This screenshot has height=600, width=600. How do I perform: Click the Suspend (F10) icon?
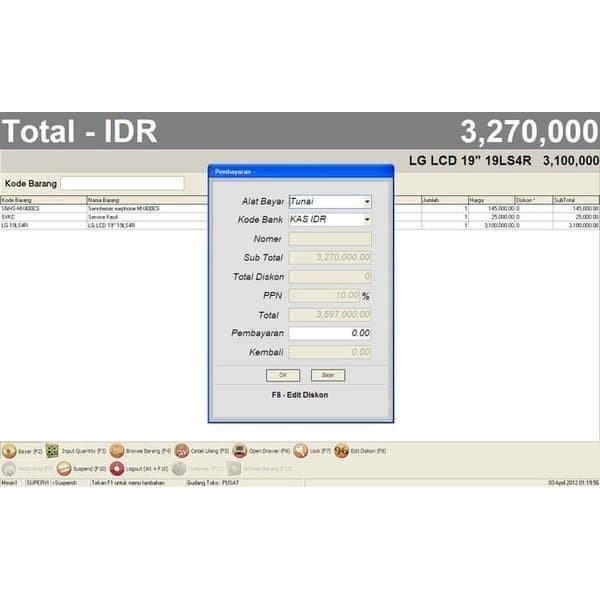click(x=64, y=468)
